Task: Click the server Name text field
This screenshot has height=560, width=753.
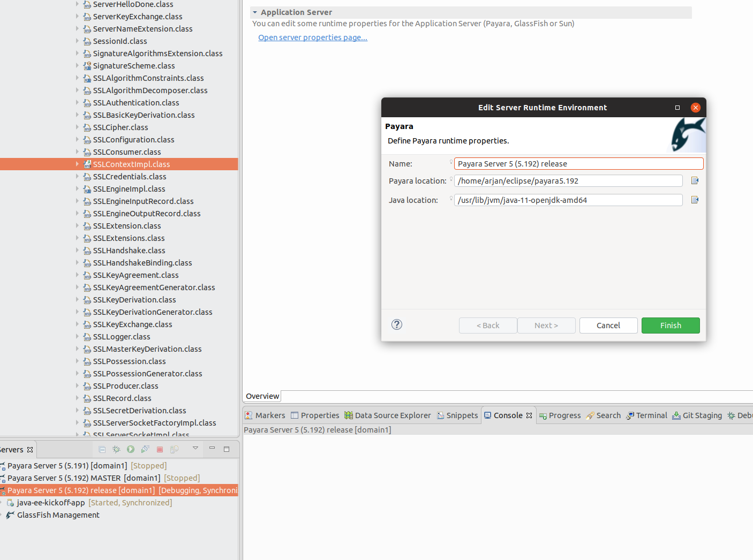Action: coord(578,164)
